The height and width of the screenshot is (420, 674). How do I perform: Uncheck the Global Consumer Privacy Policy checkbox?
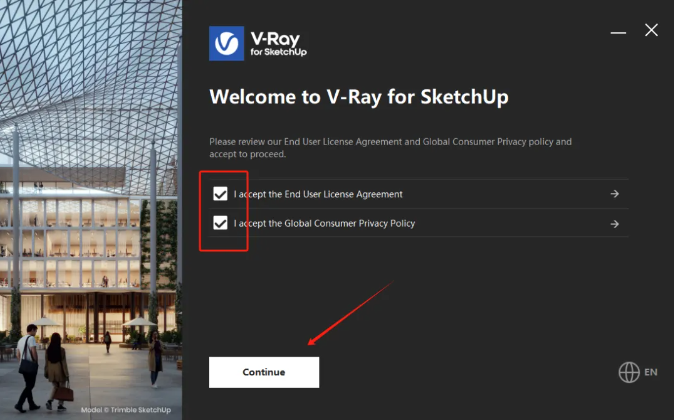click(221, 223)
